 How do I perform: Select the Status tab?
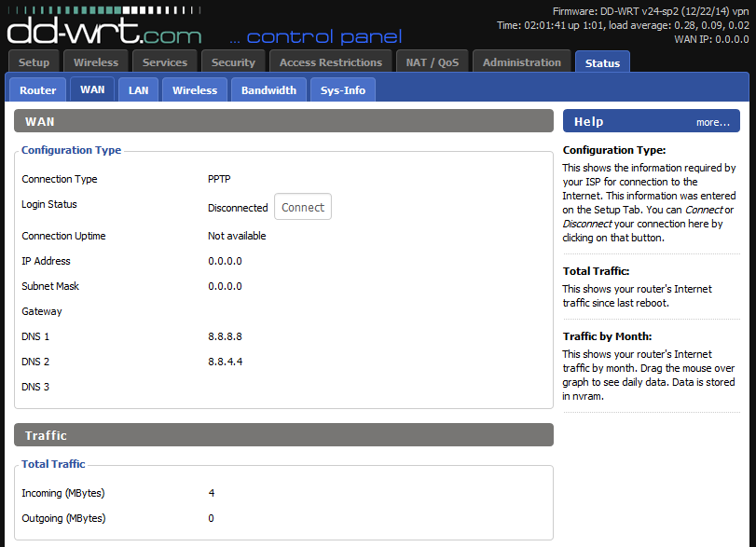coord(602,62)
